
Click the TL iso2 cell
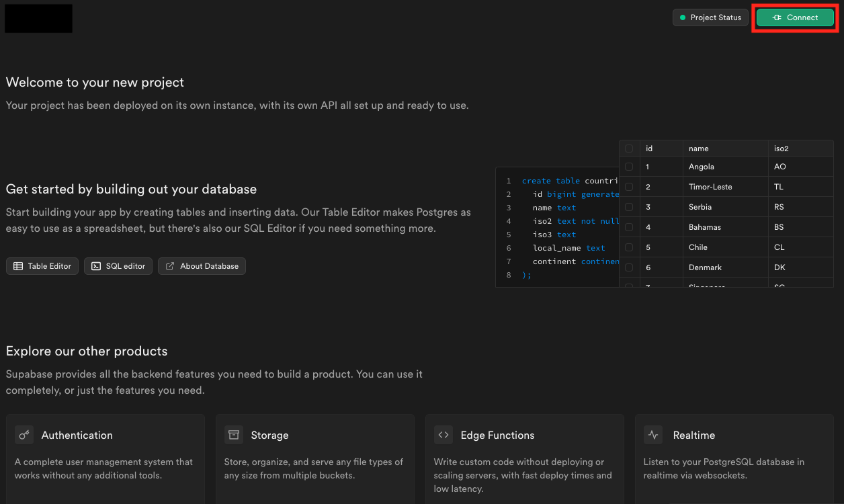[801, 187]
